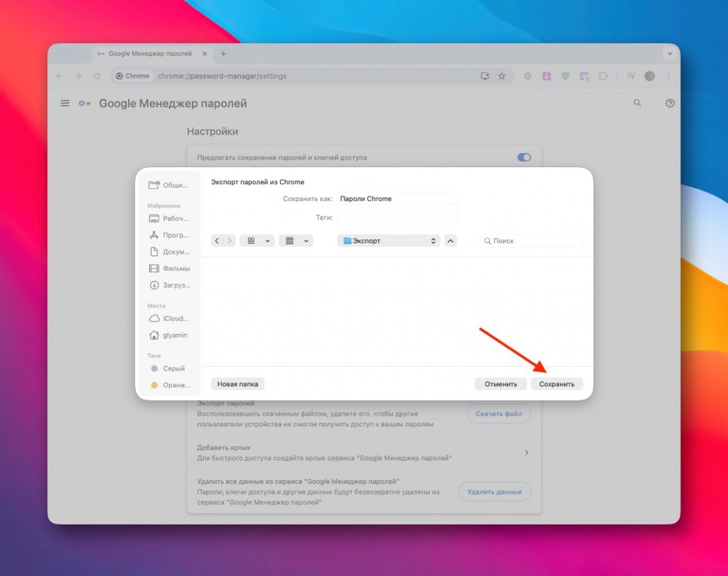Select iCloud... in sidebar
Image resolution: width=728 pixels, height=576 pixels.
pos(168,319)
